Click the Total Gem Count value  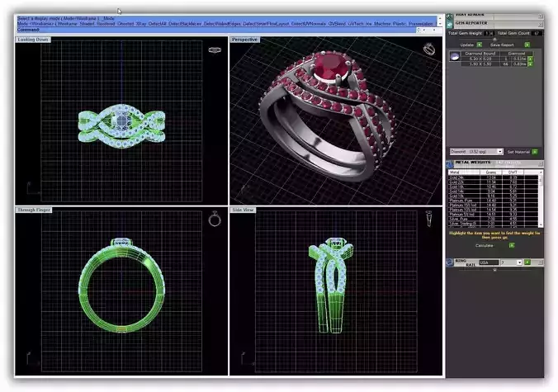point(537,33)
